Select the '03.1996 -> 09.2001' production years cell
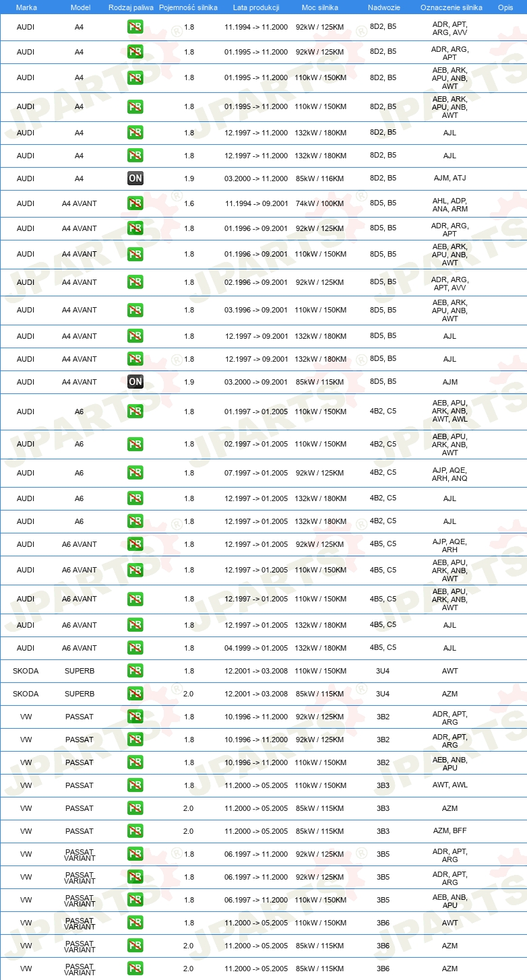 (x=256, y=310)
